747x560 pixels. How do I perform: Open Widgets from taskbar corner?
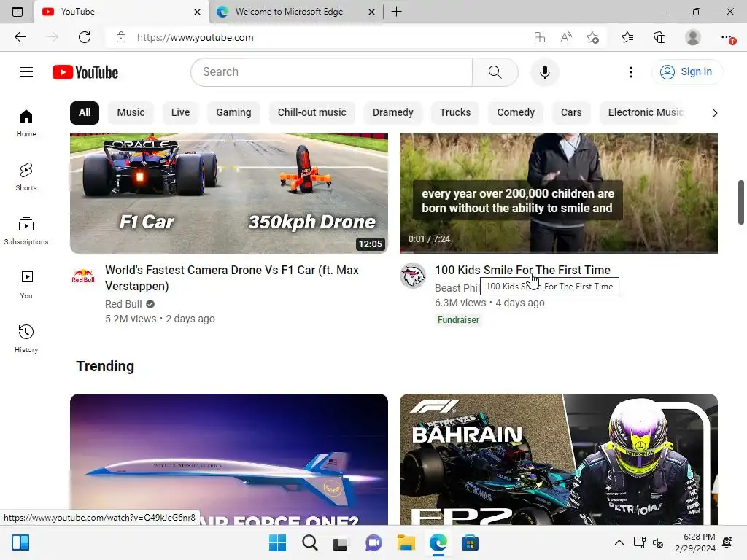pyautogui.click(x=20, y=542)
